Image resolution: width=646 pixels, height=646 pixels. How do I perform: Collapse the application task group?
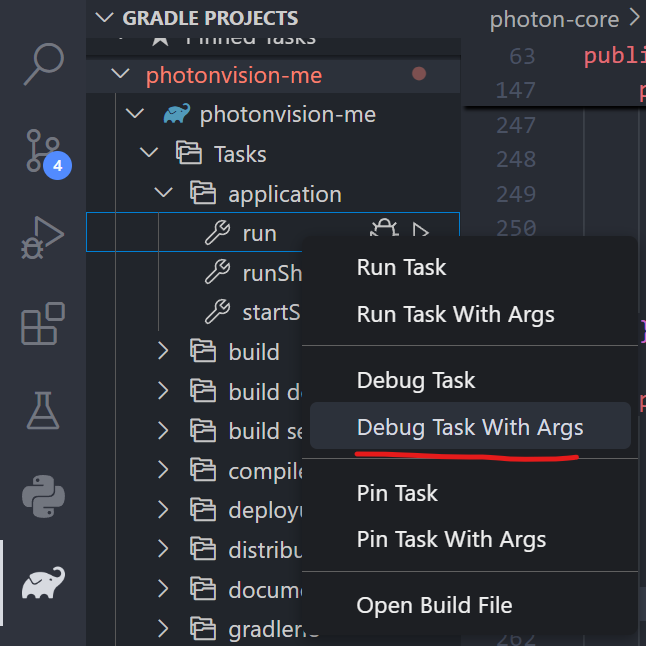point(163,192)
